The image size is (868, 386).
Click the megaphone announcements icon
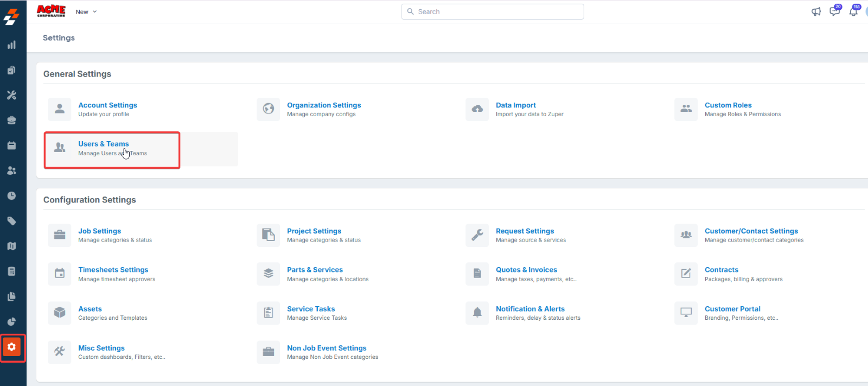(x=816, y=11)
